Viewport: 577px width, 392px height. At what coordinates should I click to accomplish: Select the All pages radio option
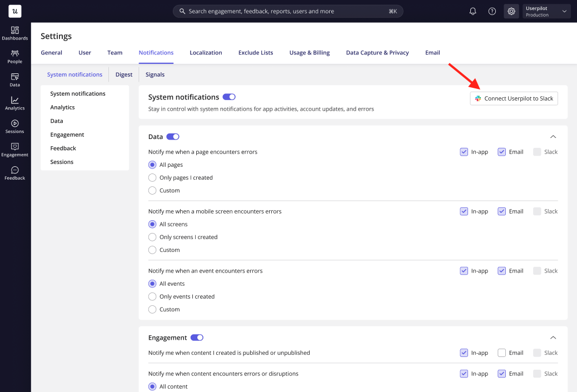[152, 165]
